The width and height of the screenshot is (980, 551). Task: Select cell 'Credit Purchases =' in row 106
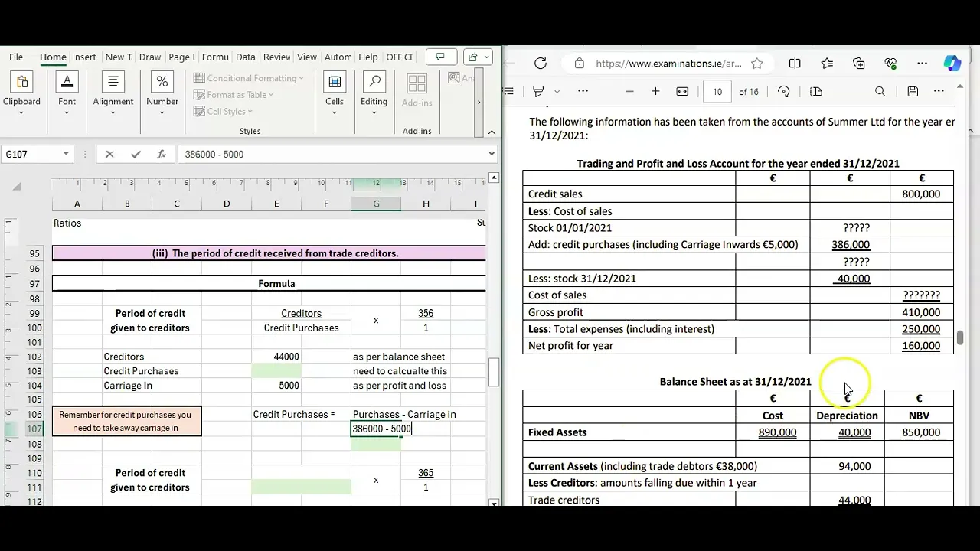[294, 414]
